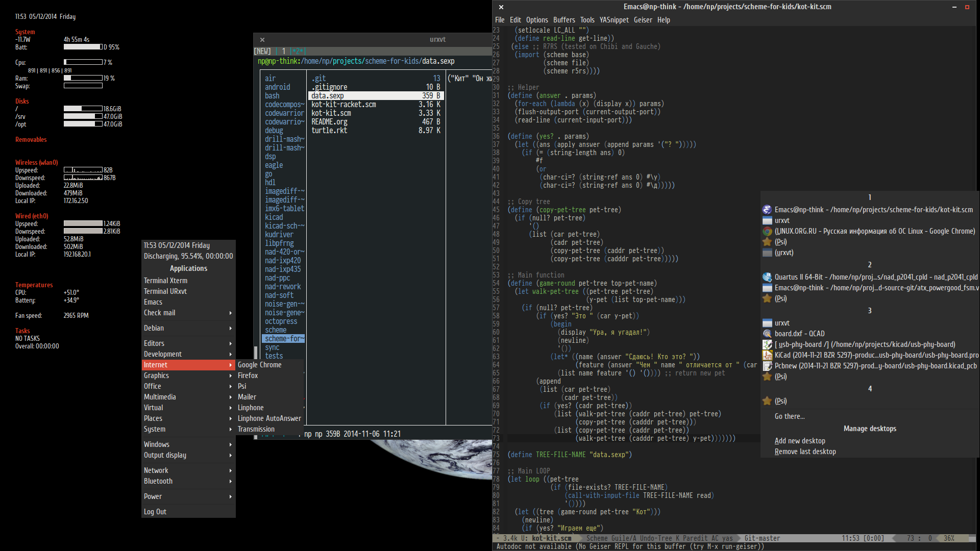980x551 pixels.
Task: Select Terminal Xterm in Applications menu
Action: click(x=188, y=281)
